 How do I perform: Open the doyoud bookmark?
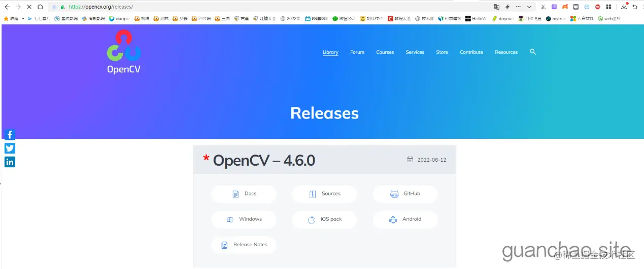[502, 18]
